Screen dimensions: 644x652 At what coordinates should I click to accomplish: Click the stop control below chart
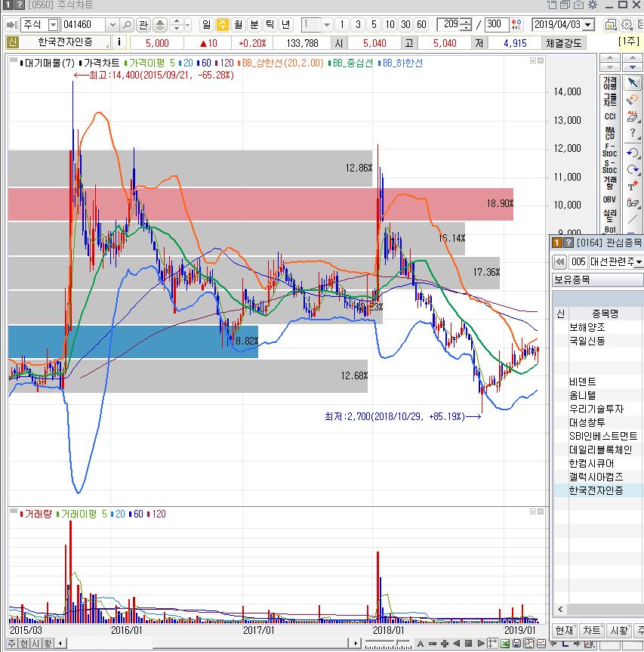click(x=468, y=644)
